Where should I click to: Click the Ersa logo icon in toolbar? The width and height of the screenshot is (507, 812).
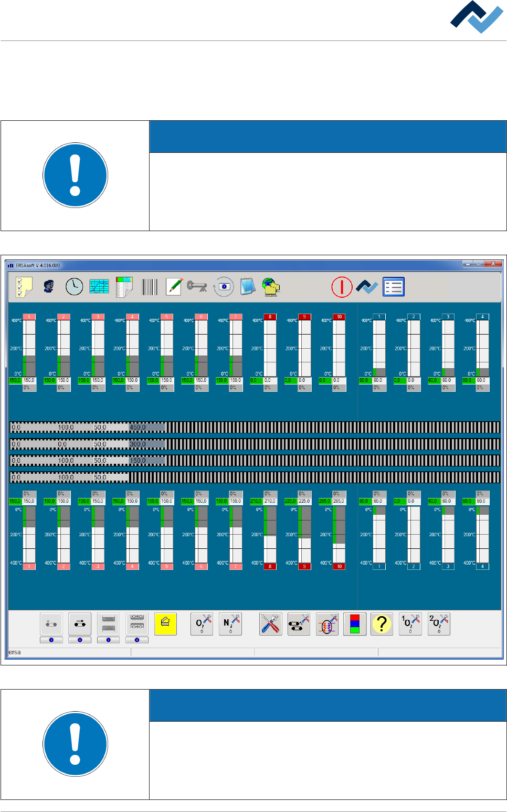[367, 287]
